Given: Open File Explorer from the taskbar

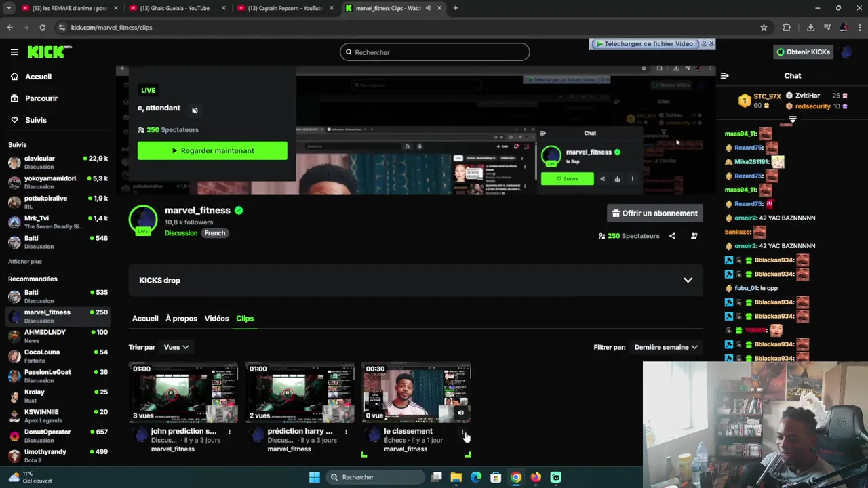Looking at the screenshot, I should click(456, 477).
